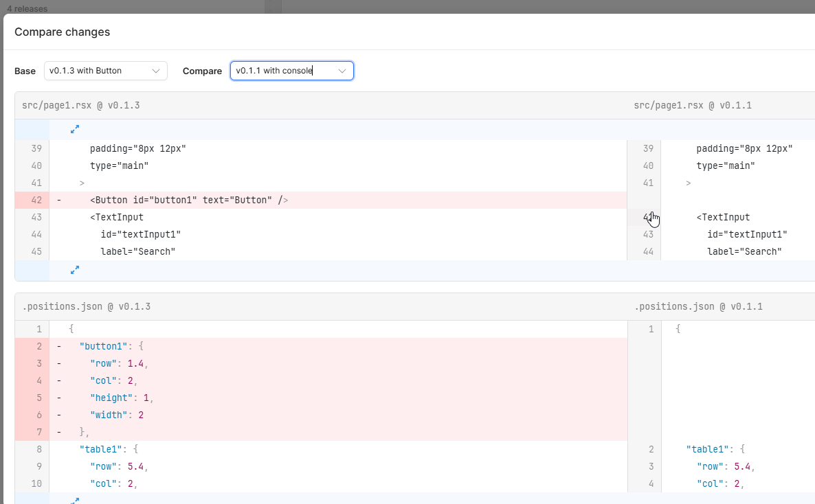The image size is (815, 504).
Task: Open the Compare version combo box
Action: click(x=291, y=71)
